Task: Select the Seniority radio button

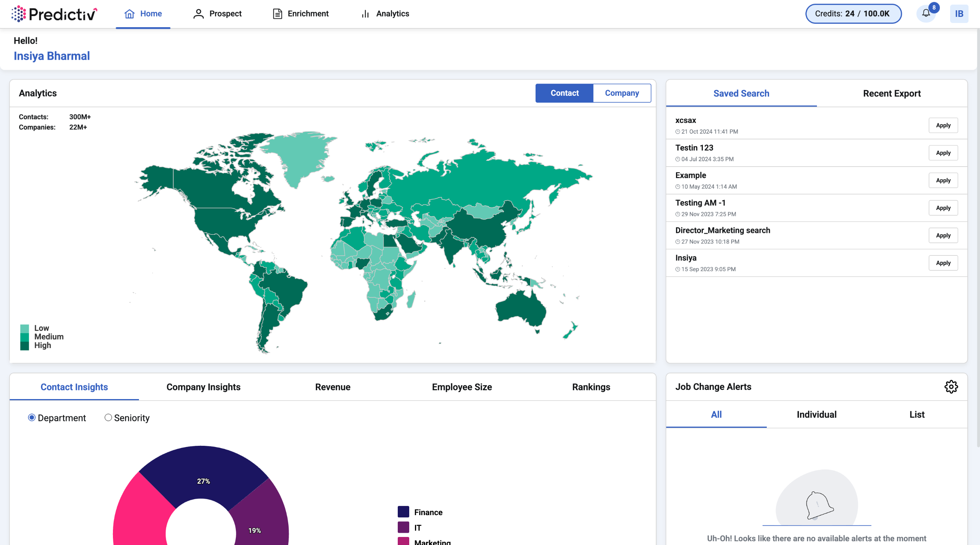Action: point(108,417)
